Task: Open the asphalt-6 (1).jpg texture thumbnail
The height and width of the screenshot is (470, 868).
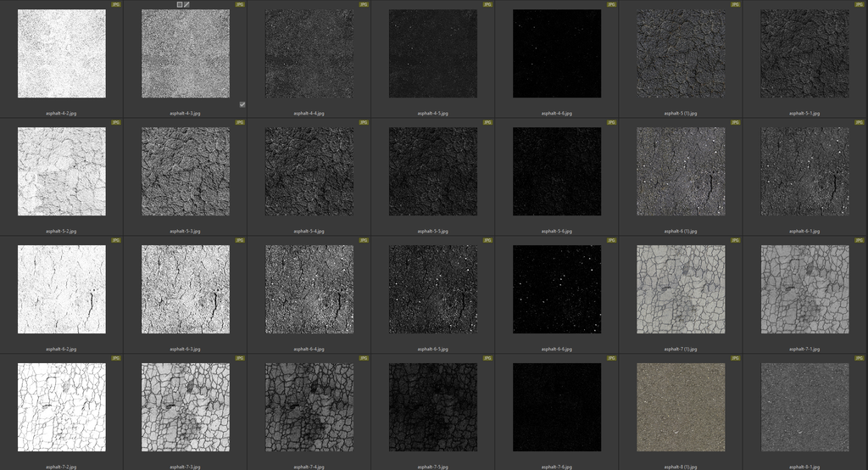Action: tap(681, 171)
